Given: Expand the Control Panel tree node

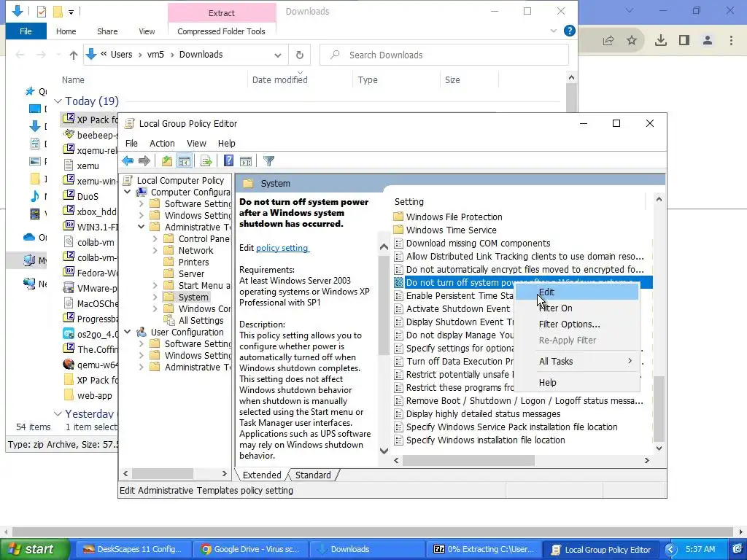Looking at the screenshot, I should point(155,238).
